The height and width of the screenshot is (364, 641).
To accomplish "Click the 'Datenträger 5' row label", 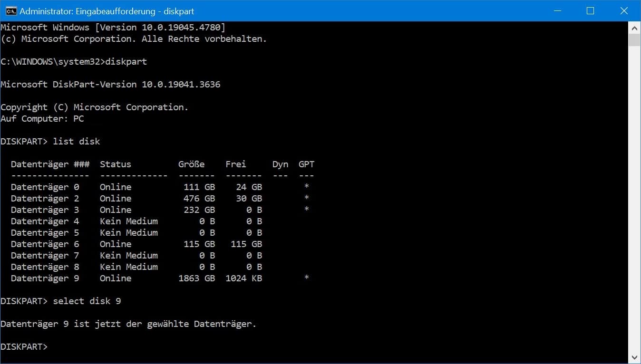I will tap(45, 233).
